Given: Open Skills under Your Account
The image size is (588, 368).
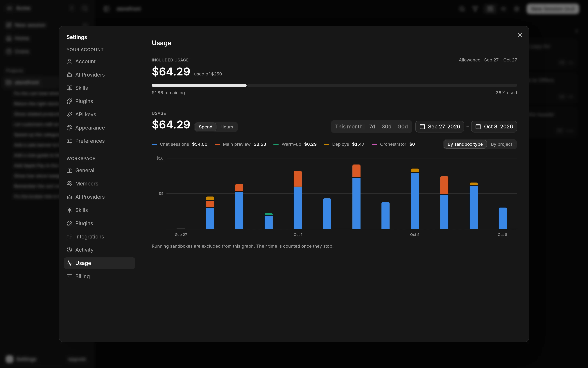Looking at the screenshot, I should (x=99, y=88).
